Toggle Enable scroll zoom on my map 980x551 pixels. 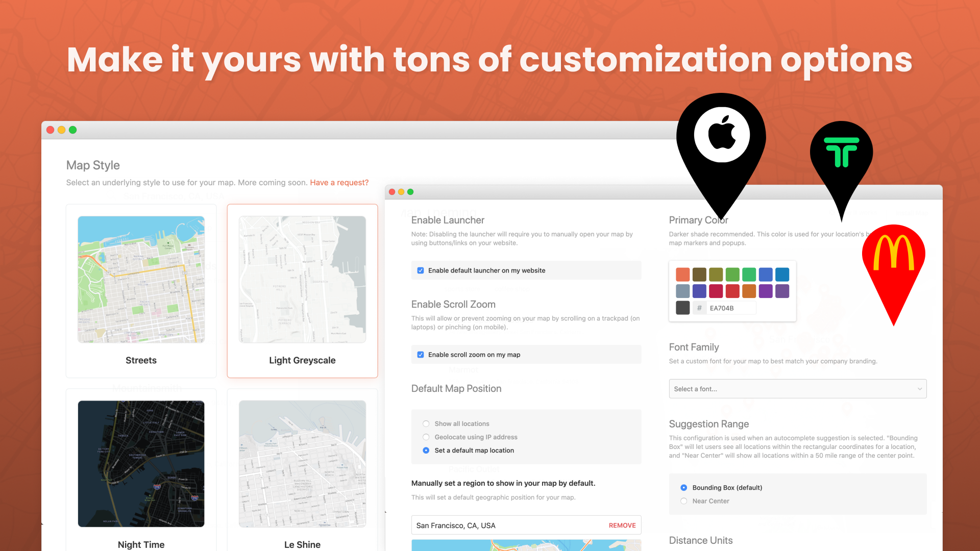[421, 355]
